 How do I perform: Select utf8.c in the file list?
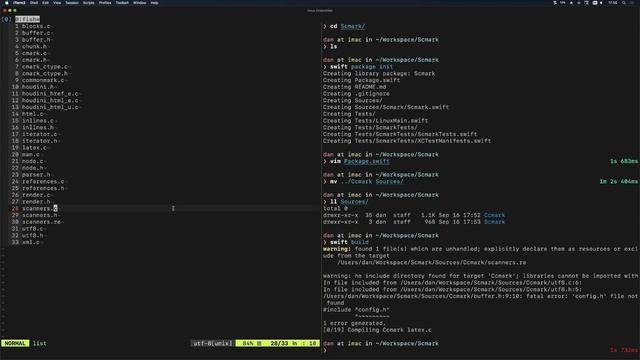(33, 229)
